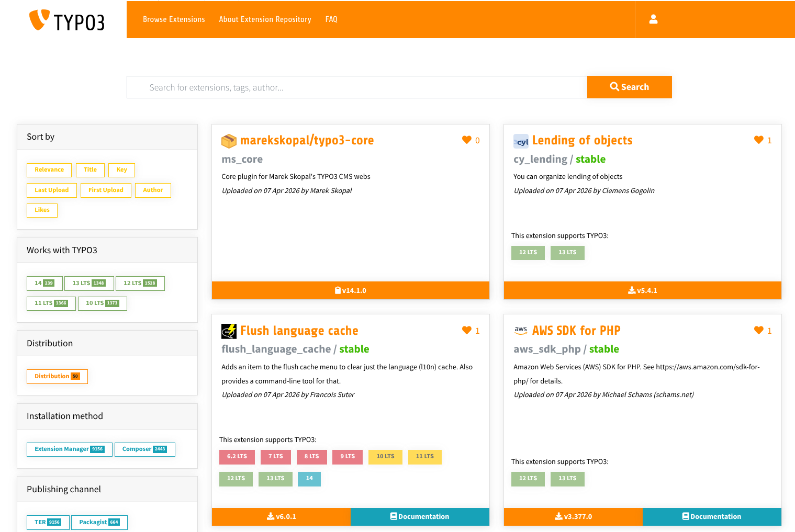Filter by Extension Manager installation method
The image size is (795, 532).
(x=70, y=449)
